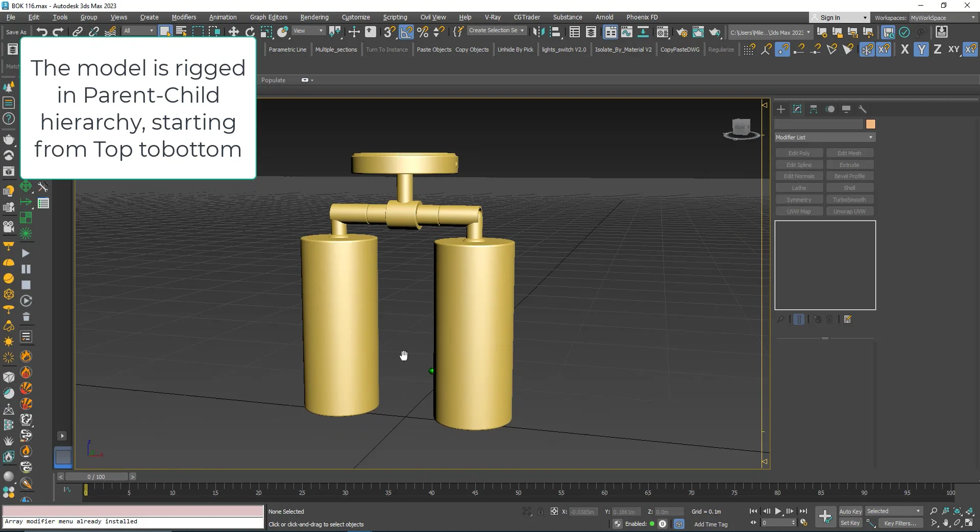Select the Select and Move tool
Screen dimensions: 980x532
233,31
